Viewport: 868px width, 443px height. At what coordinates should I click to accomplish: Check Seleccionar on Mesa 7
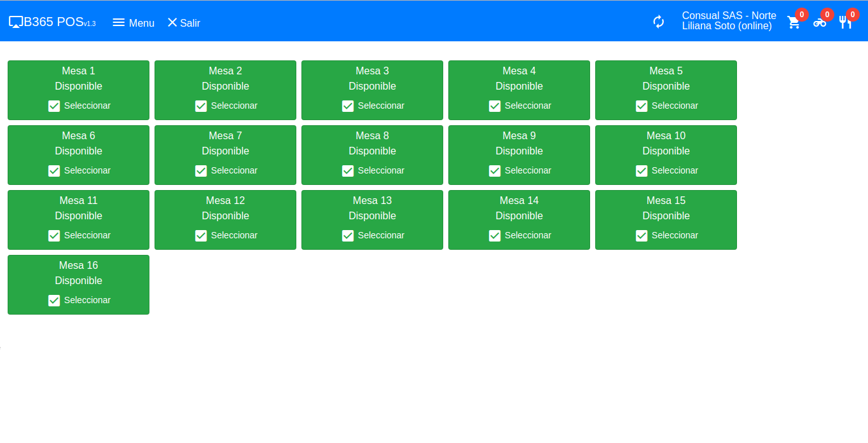226,171
